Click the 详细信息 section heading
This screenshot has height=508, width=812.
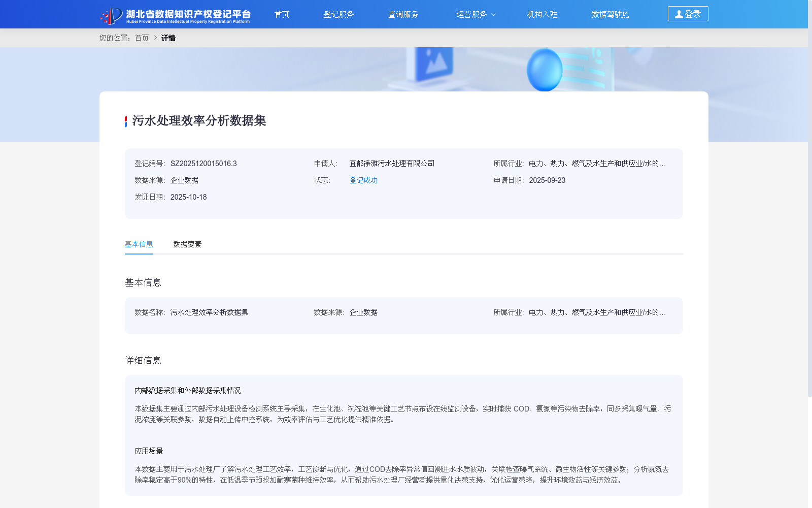point(143,361)
